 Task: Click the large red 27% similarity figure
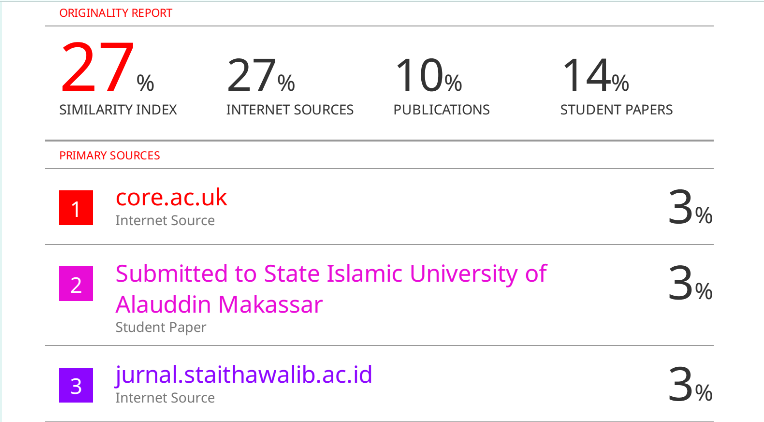[107, 71]
